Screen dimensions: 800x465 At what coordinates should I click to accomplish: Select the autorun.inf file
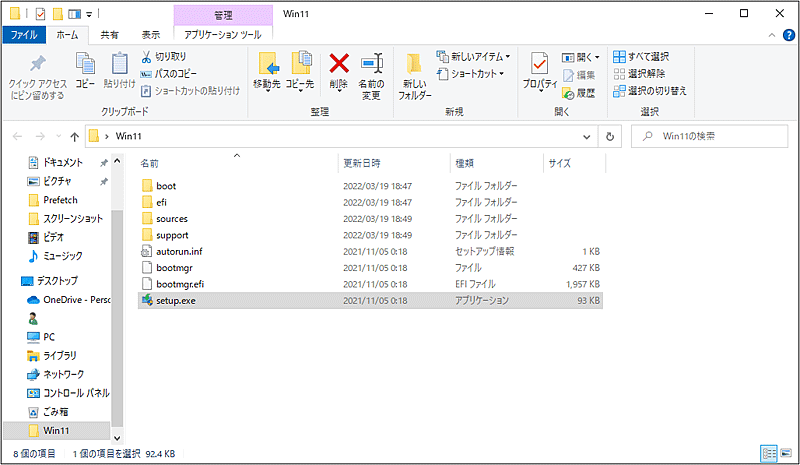[x=370, y=251]
